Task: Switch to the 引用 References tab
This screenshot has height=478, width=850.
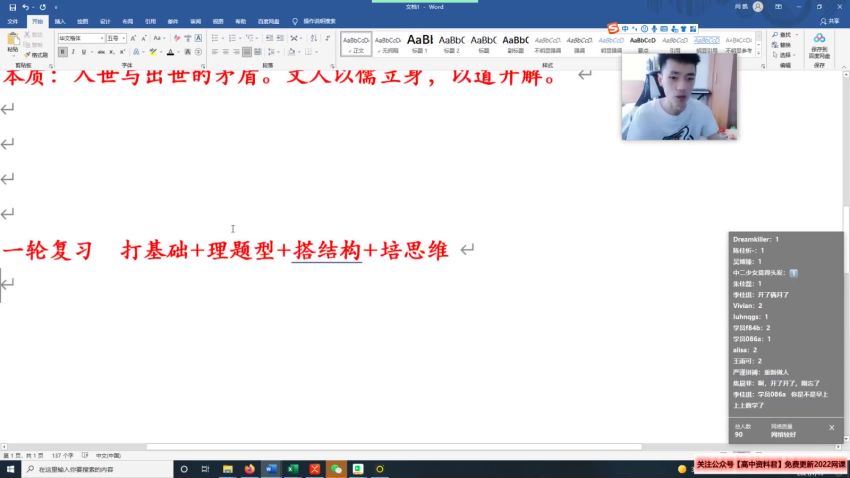Action: coord(151,21)
